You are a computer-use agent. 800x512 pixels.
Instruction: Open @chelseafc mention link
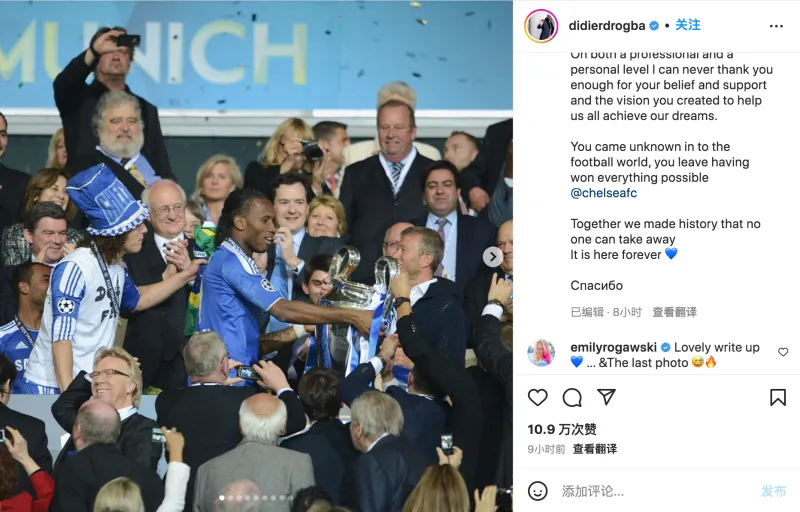pyautogui.click(x=604, y=193)
